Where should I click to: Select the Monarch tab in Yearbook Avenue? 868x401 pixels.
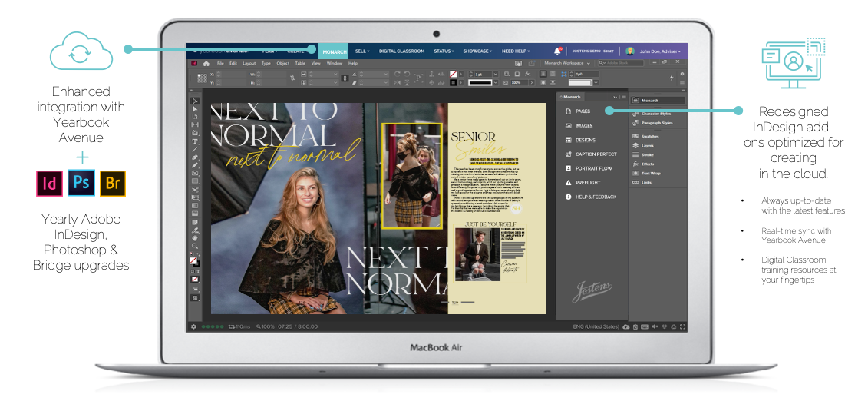334,51
